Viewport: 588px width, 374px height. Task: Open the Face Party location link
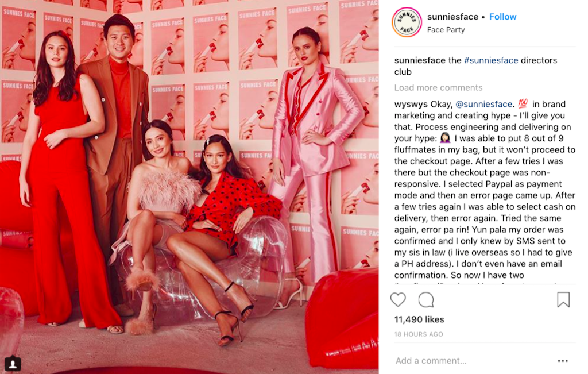click(x=446, y=30)
